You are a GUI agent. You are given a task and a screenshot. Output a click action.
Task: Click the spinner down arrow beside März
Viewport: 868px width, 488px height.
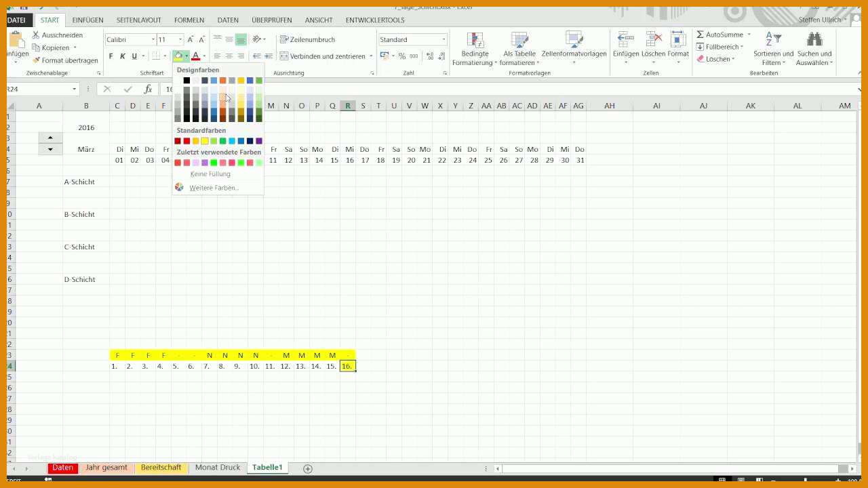pyautogui.click(x=50, y=149)
